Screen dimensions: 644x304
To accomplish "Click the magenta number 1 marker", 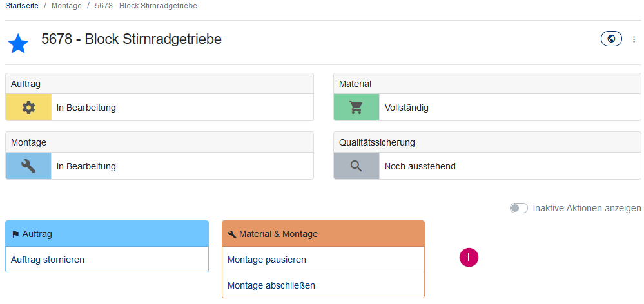I will 469,258.
